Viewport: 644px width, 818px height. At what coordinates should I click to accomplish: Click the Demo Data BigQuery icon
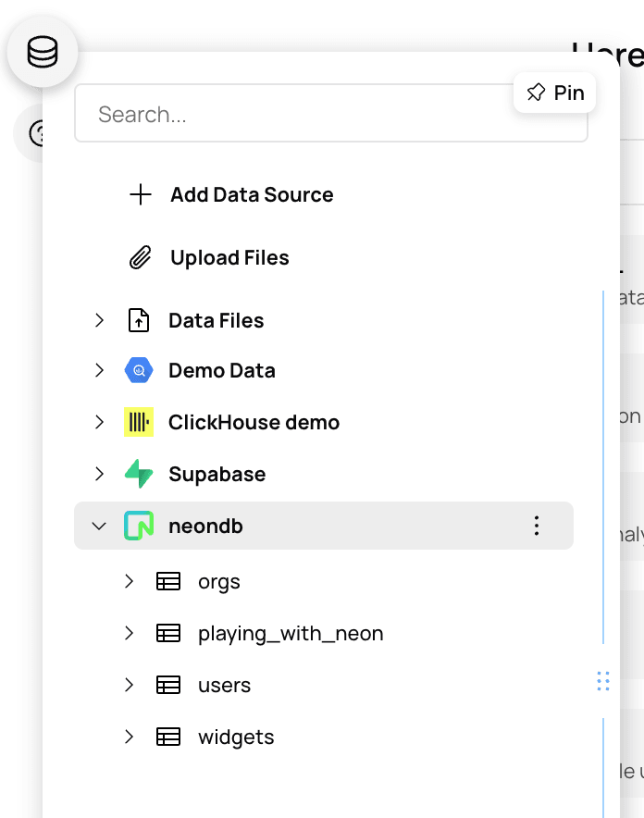pos(138,371)
